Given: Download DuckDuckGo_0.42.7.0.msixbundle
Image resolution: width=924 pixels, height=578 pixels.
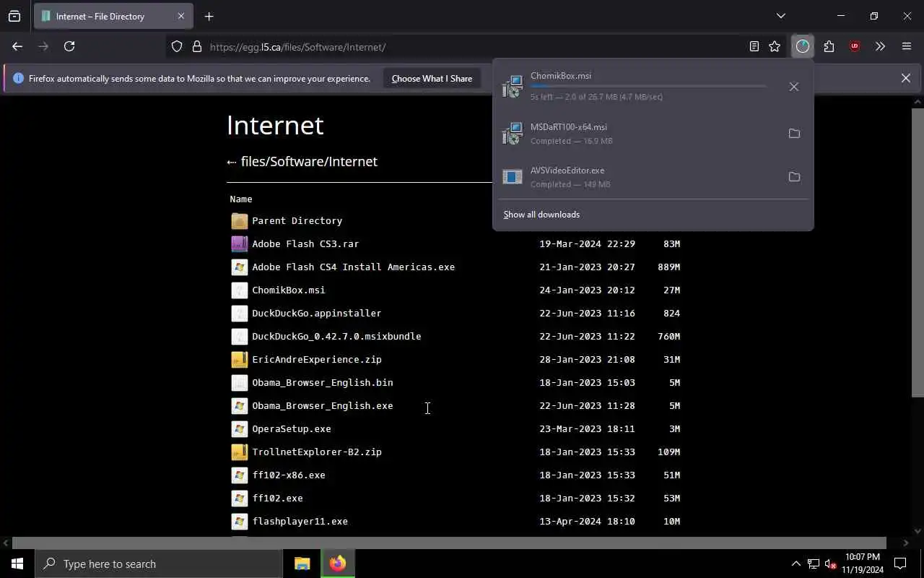Looking at the screenshot, I should (336, 336).
